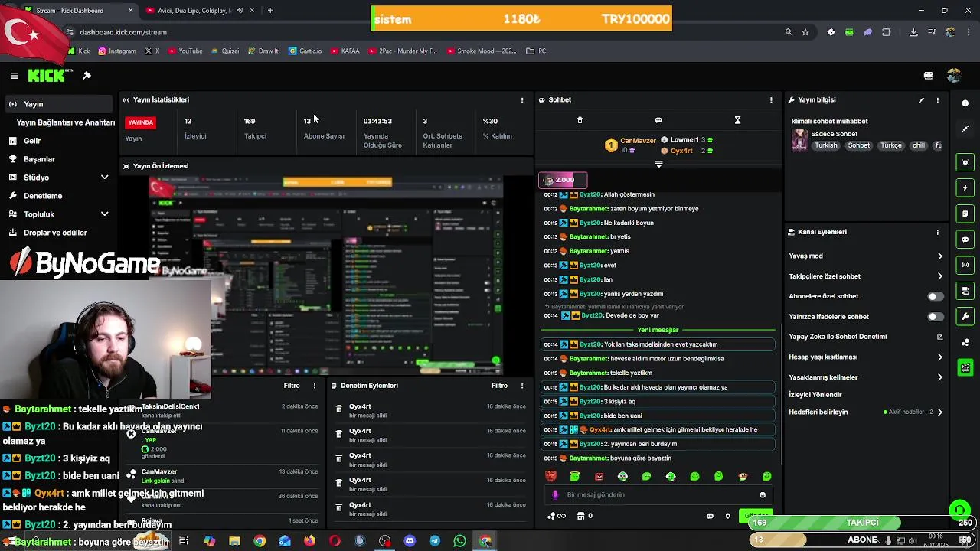
Task: Open chat settings gear below message box
Action: (x=728, y=516)
